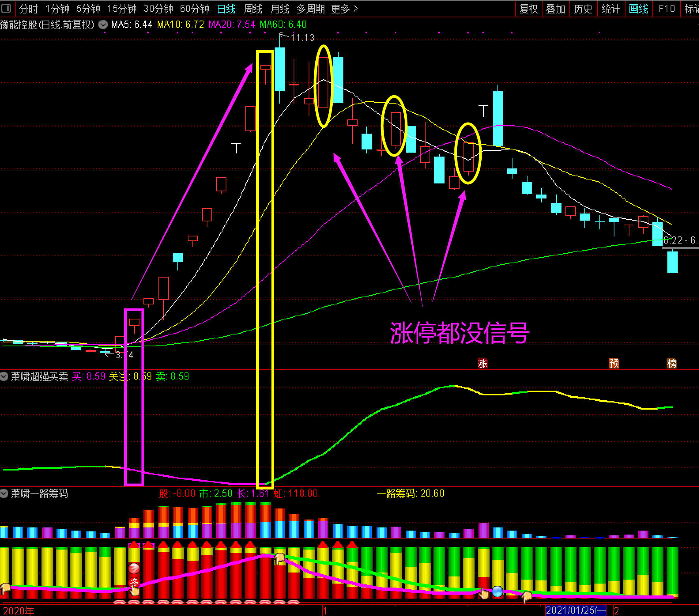Expand the 更多 periods menu
This screenshot has width=699, height=616.
click(x=345, y=9)
